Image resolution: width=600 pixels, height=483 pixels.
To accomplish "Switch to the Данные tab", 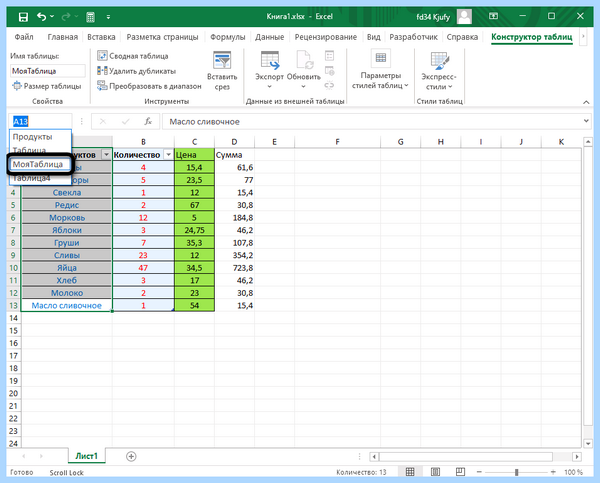I will (269, 37).
